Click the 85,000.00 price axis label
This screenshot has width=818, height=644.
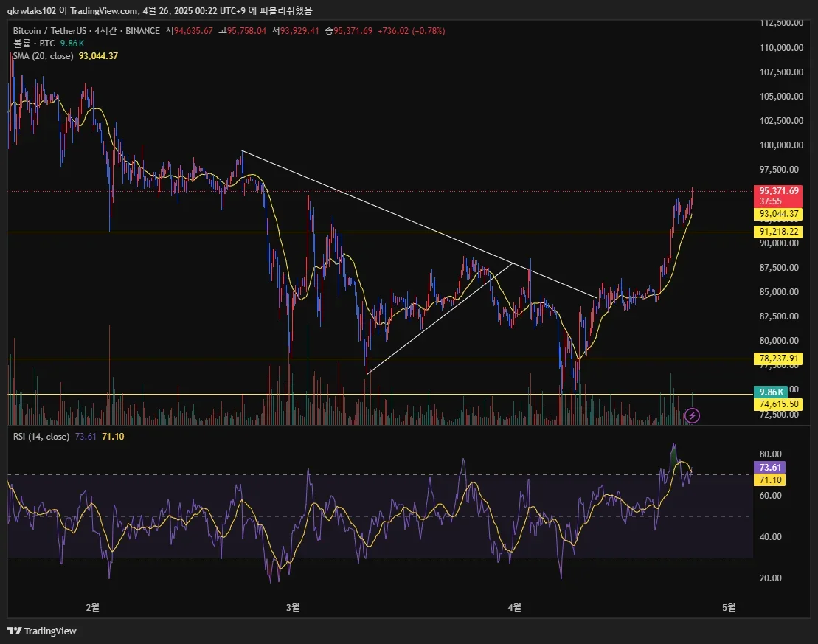click(779, 291)
